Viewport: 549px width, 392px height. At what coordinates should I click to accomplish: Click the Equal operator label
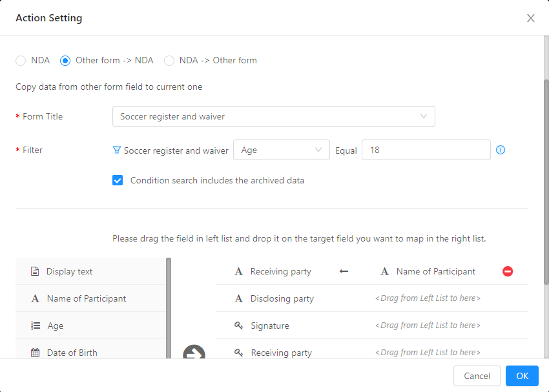pos(346,150)
